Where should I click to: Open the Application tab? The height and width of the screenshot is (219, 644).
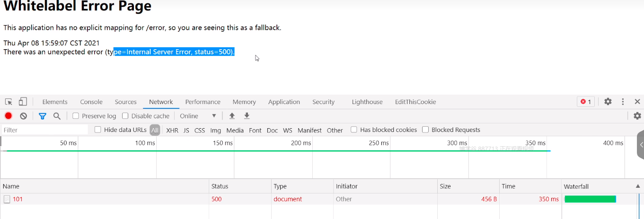click(284, 102)
